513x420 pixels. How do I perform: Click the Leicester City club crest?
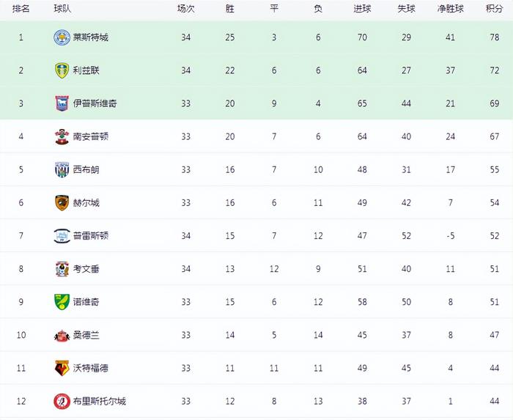click(x=62, y=37)
